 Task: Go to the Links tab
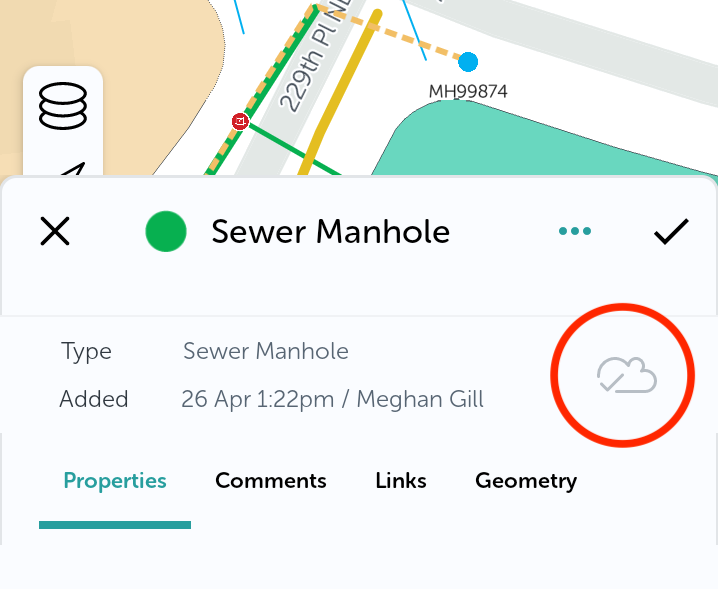pyautogui.click(x=401, y=481)
